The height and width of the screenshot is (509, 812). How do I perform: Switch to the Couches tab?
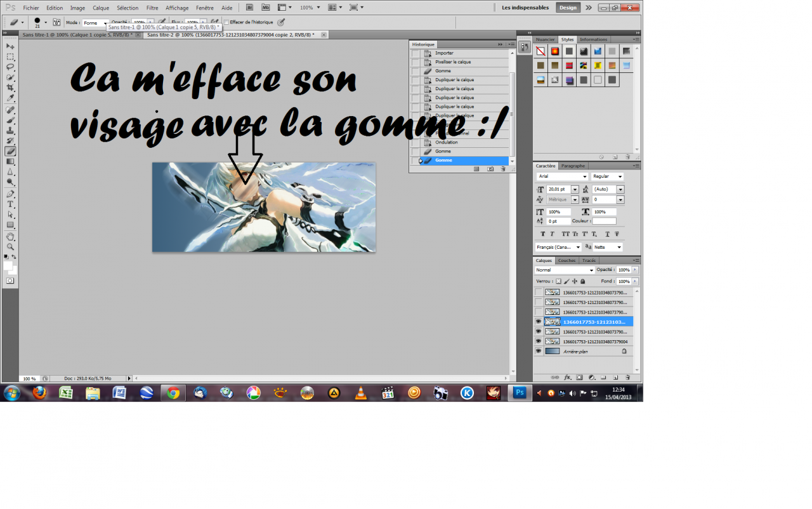(x=567, y=260)
